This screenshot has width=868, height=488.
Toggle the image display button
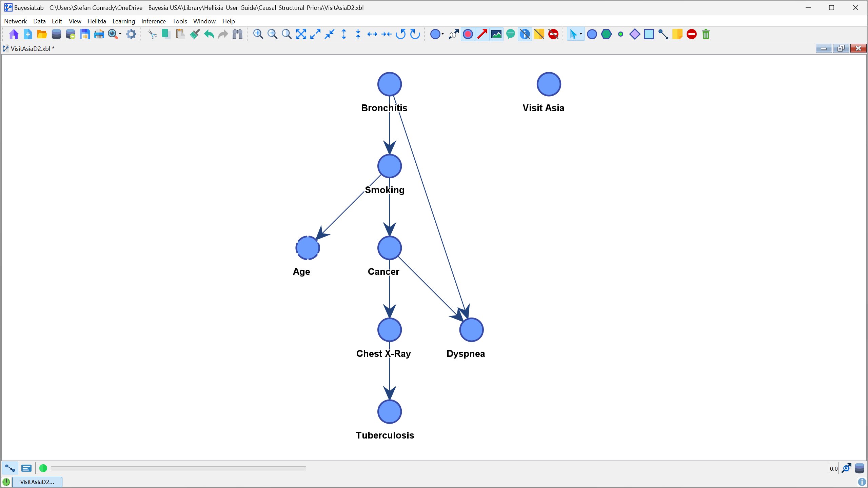click(496, 34)
